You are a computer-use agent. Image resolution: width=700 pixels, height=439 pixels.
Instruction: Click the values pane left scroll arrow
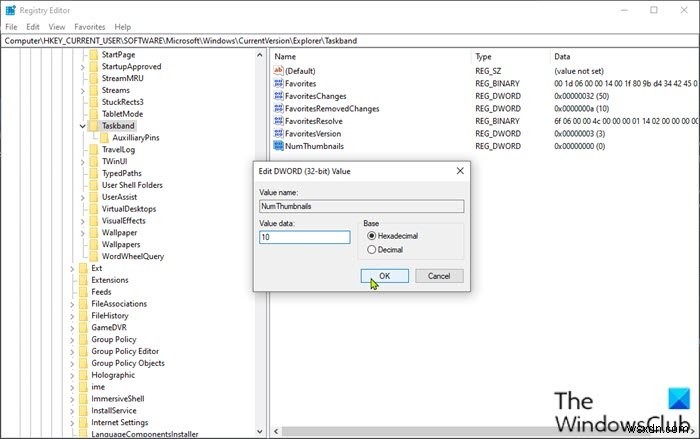coord(276,431)
